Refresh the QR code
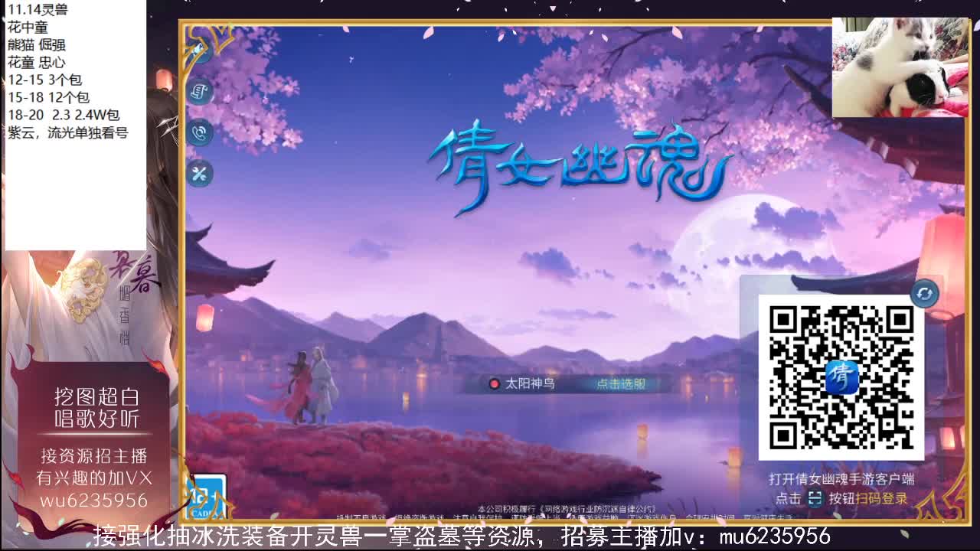Image resolution: width=980 pixels, height=551 pixels. [924, 294]
